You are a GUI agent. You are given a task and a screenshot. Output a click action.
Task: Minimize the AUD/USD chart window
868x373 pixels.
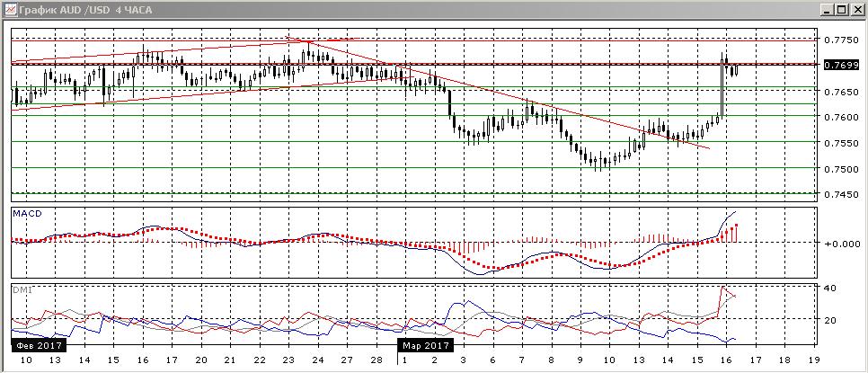828,9
